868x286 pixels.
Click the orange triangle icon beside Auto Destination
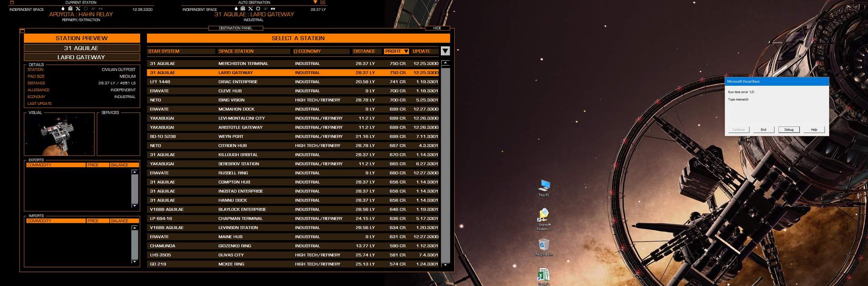coord(315,2)
